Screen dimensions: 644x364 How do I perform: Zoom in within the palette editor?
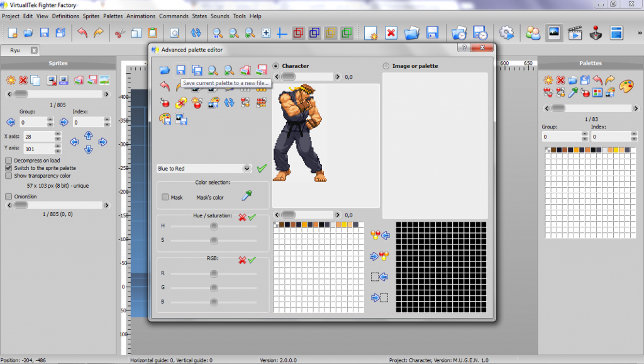click(229, 70)
